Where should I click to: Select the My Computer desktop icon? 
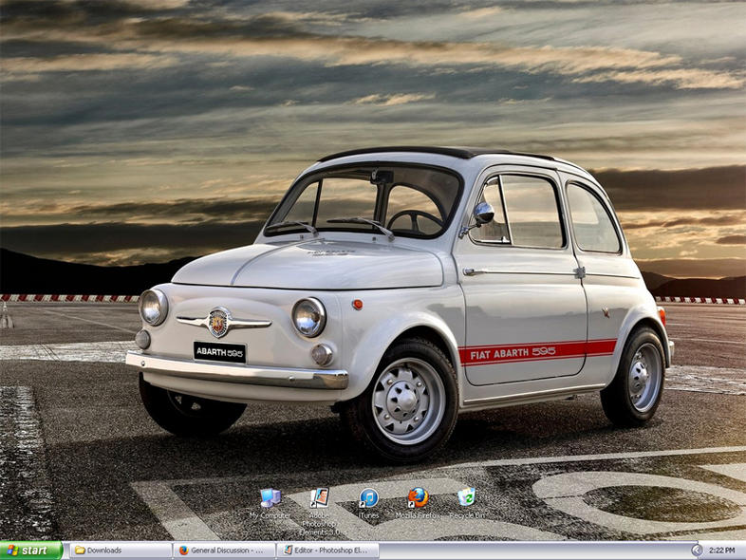click(270, 497)
